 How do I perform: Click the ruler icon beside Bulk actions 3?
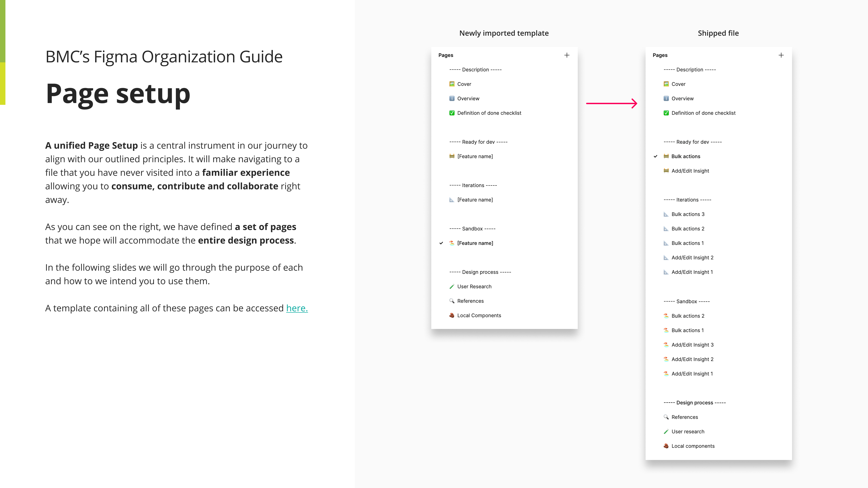tap(666, 214)
